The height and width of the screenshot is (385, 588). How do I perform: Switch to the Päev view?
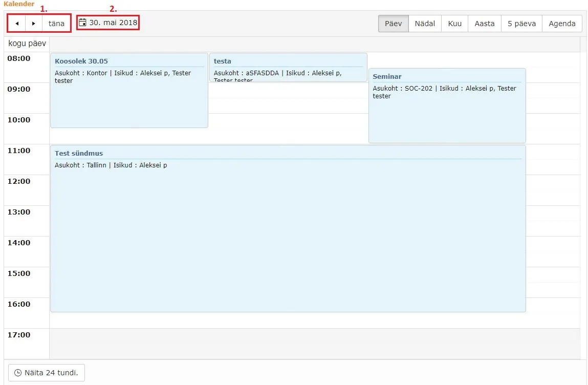click(x=394, y=23)
